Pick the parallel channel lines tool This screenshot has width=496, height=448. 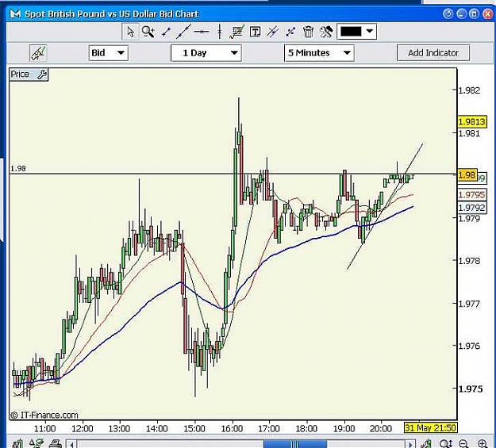(x=272, y=32)
